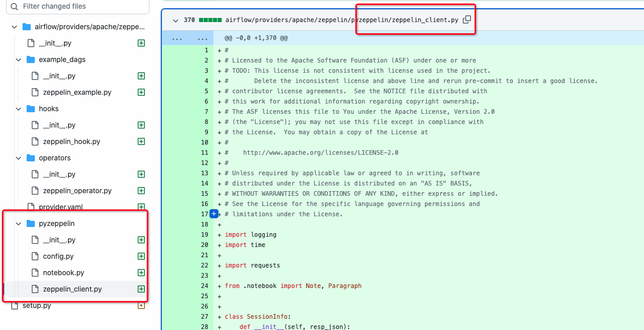Add a comment with blue plus on line 17
The width and height of the screenshot is (644, 330).
[x=214, y=214]
